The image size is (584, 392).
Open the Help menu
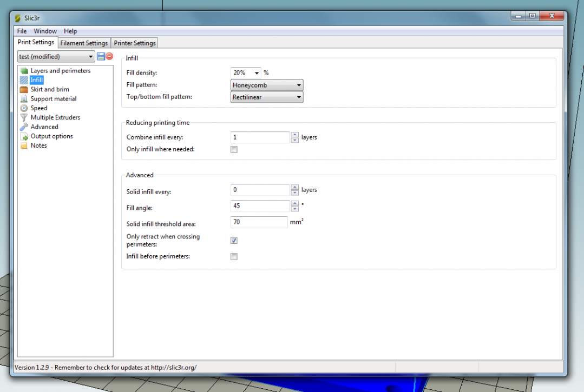pyautogui.click(x=70, y=31)
